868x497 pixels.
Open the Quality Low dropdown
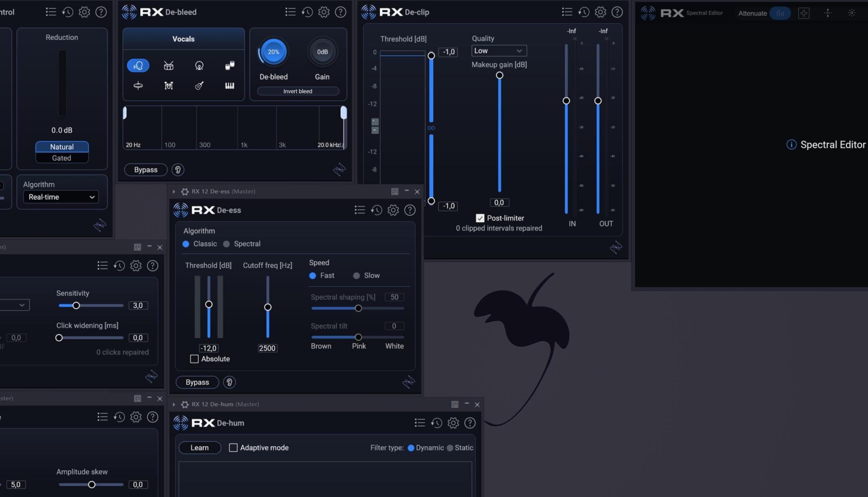(499, 51)
